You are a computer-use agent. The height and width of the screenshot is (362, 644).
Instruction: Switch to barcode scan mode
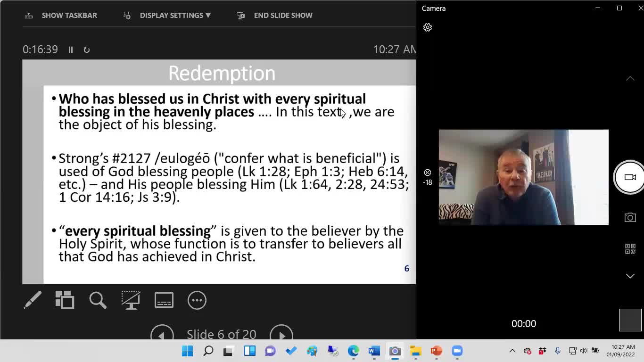[x=630, y=249]
